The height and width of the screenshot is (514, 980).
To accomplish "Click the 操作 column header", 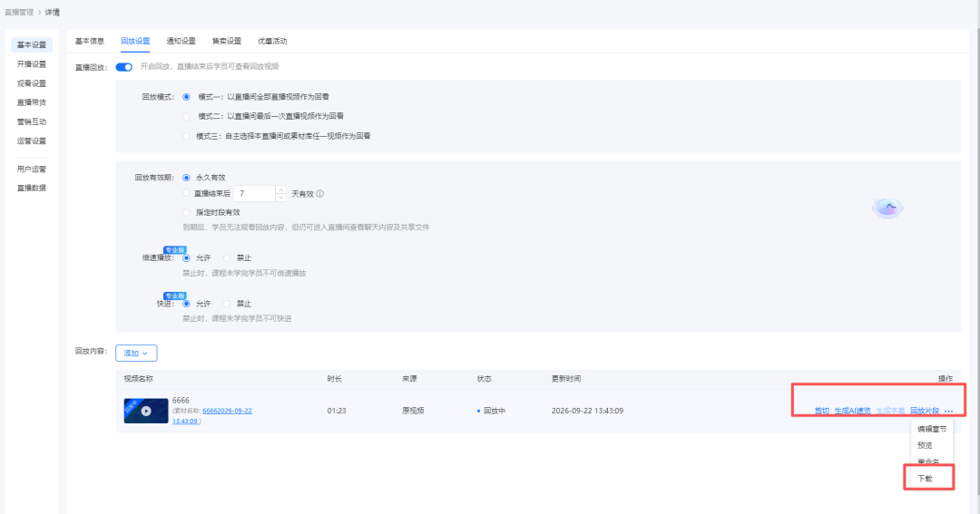I will (946, 379).
